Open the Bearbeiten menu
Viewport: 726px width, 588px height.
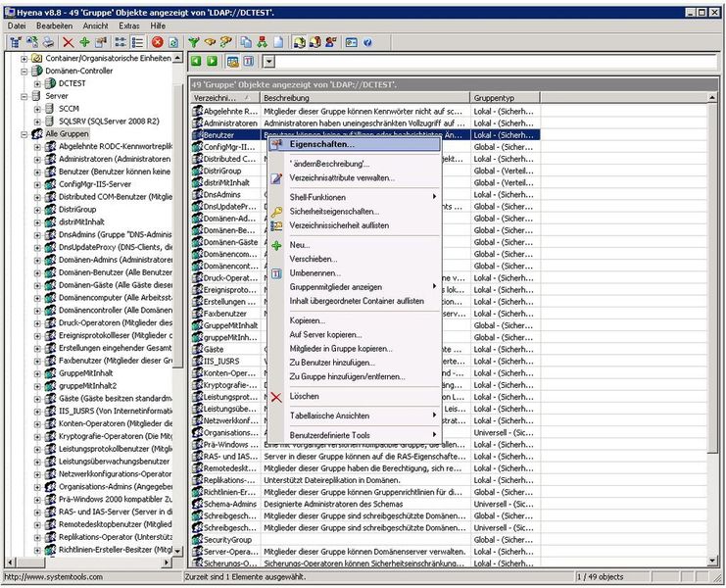click(x=54, y=25)
